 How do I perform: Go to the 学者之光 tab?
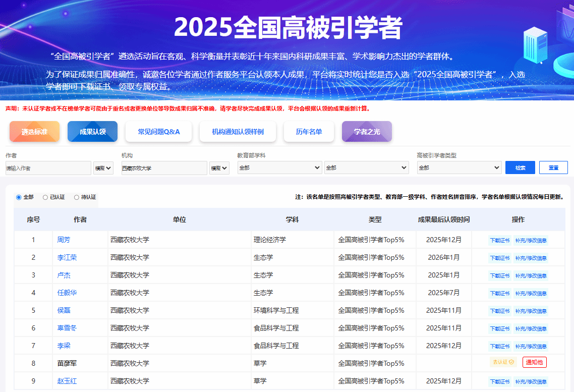coord(367,132)
